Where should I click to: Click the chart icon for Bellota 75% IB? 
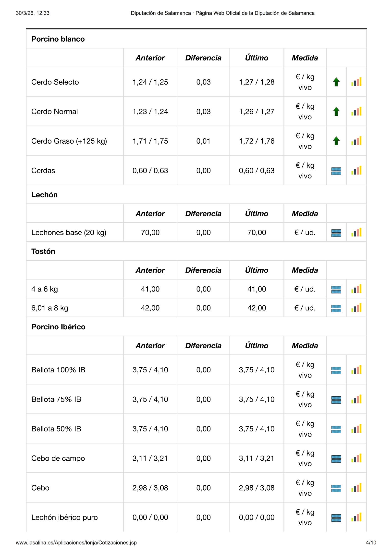click(x=356, y=399)
